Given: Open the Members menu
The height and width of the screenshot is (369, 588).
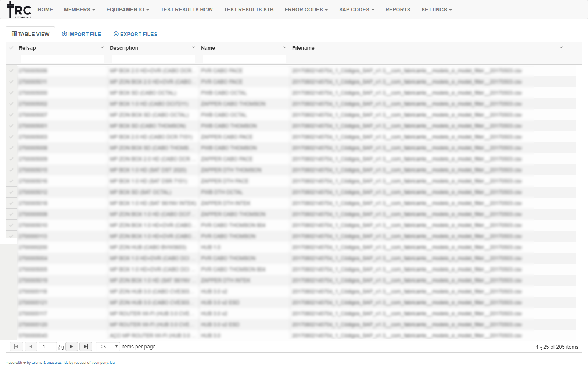Looking at the screenshot, I should (x=79, y=10).
